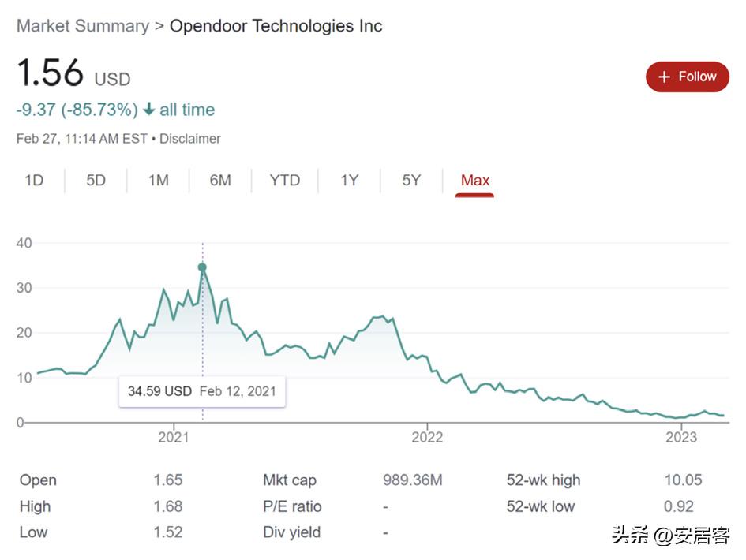Click the Mkt cap value 989.36M

(413, 480)
